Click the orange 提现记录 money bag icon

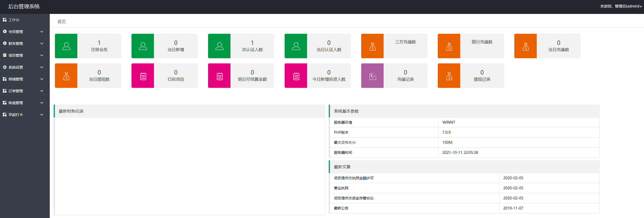[x=449, y=76]
